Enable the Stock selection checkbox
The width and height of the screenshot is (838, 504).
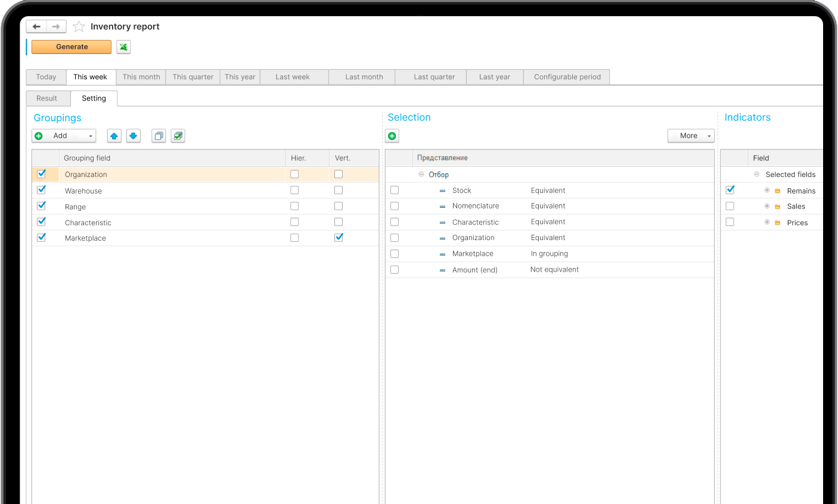point(395,190)
